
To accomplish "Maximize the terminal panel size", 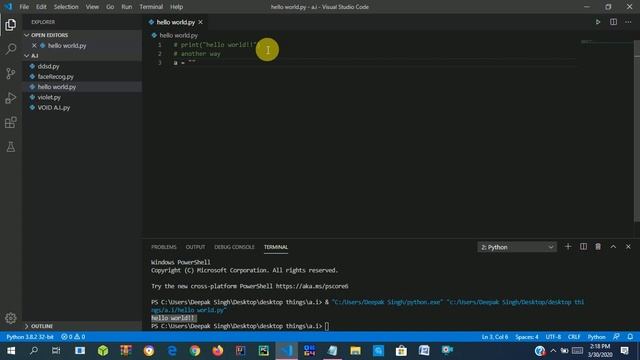I will 613,247.
